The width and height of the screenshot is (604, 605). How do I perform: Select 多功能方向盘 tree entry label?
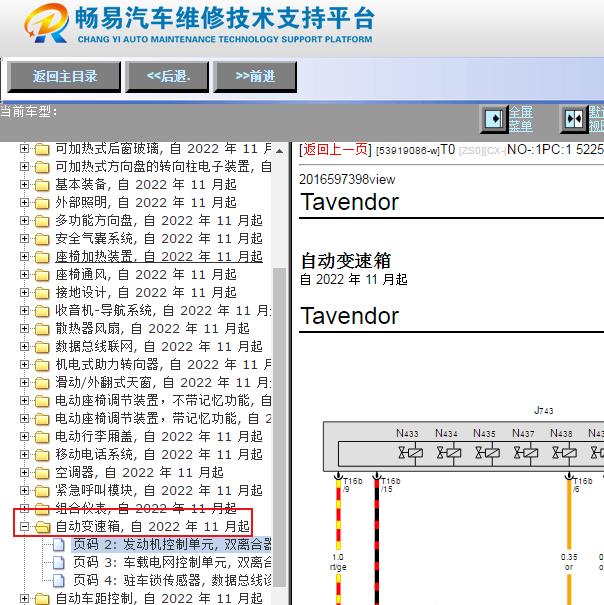tap(159, 220)
